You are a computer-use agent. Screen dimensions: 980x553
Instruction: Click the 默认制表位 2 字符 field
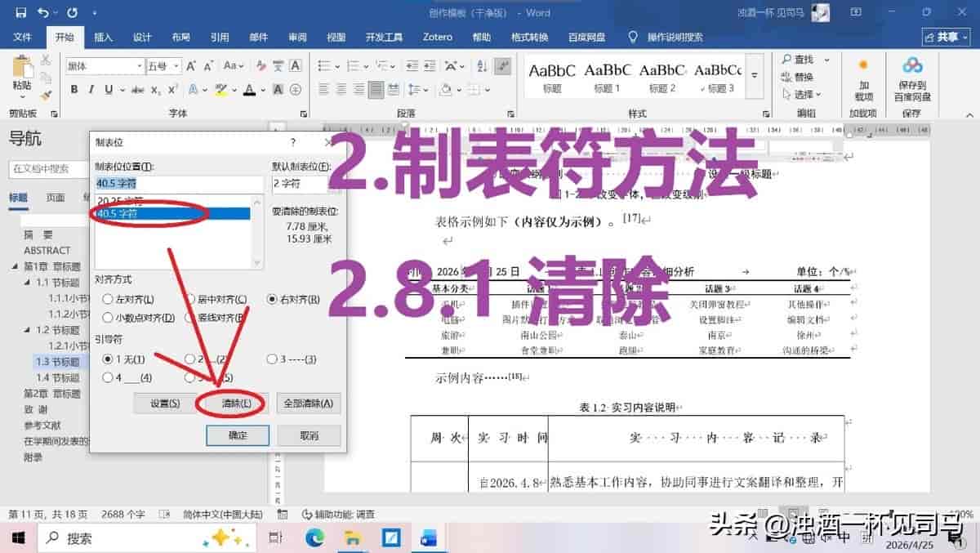click(x=304, y=183)
